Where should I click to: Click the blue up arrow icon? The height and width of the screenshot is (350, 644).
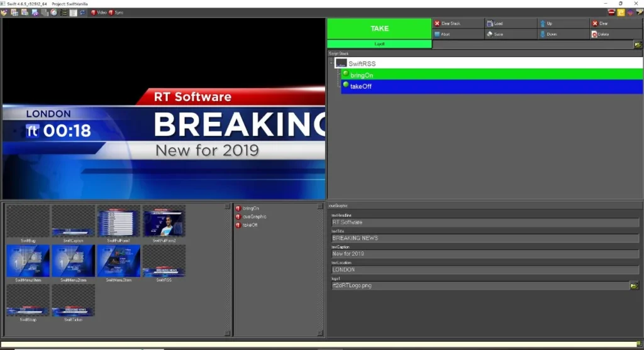coord(543,23)
